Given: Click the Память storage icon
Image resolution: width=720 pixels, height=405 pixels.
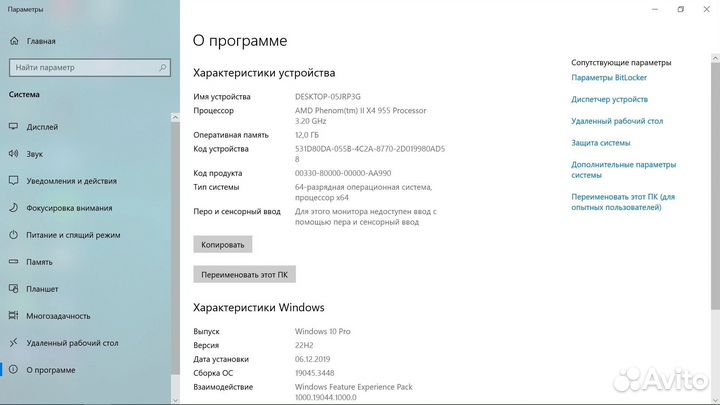Looking at the screenshot, I should click(x=14, y=262).
